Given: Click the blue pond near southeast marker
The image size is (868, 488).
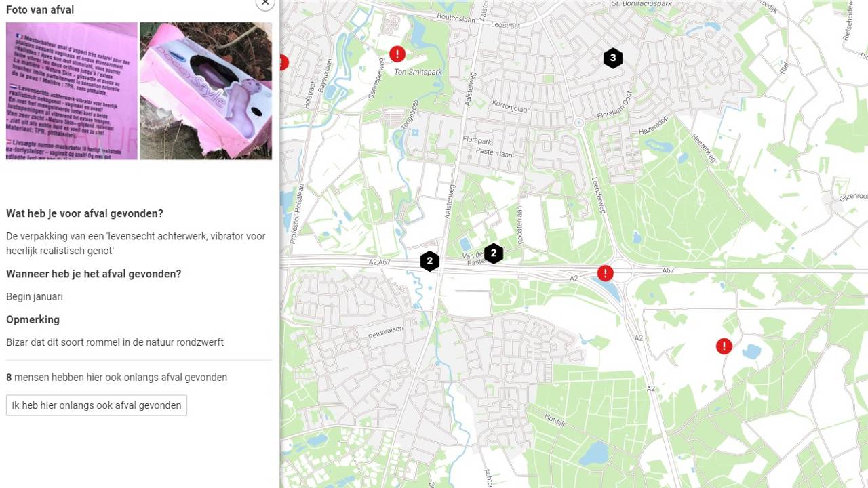Looking at the screenshot, I should [751, 351].
